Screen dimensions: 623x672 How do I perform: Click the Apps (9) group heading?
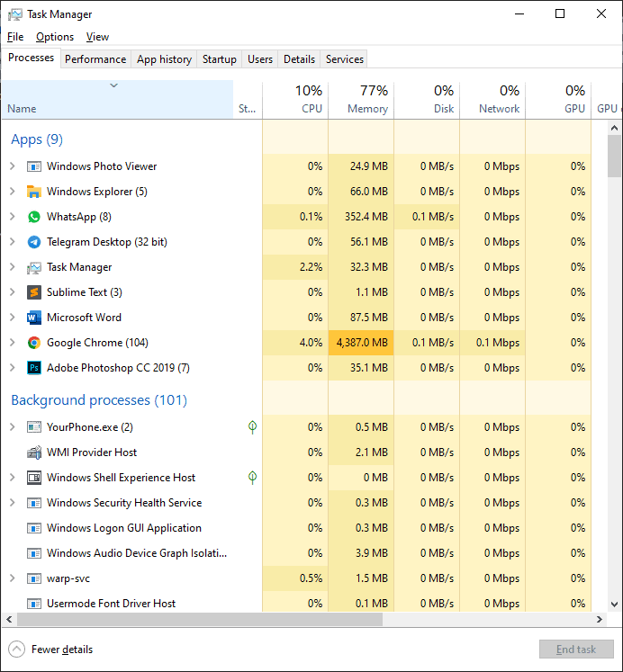pos(37,139)
